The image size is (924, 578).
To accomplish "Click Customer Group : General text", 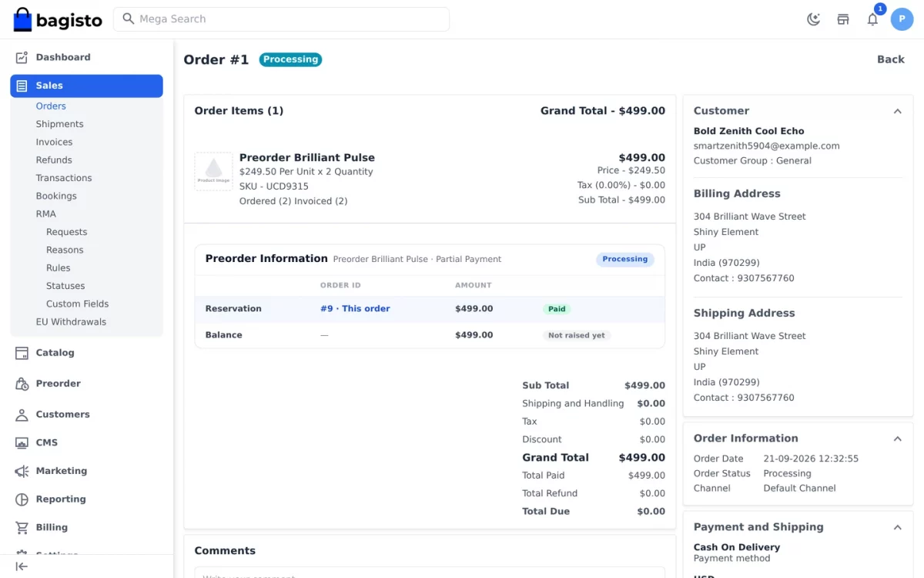I will tap(752, 161).
